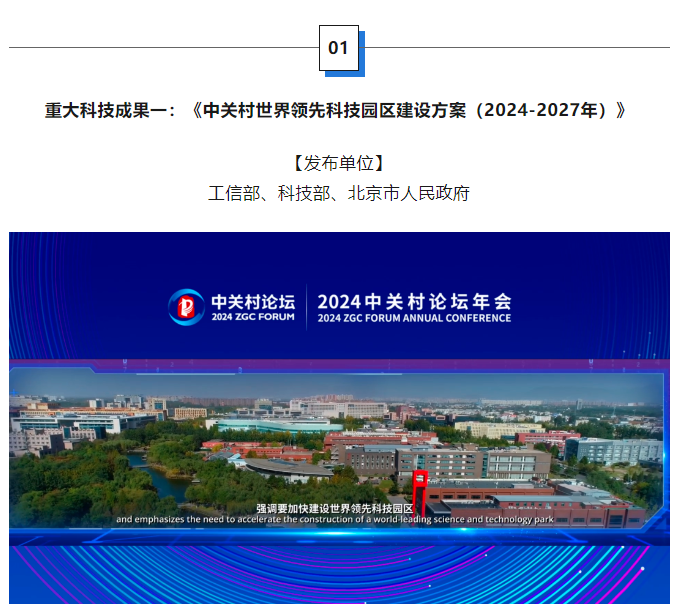Screen dimensions: 674x611
Task: Click the red monument in aerial photo
Action: [421, 489]
